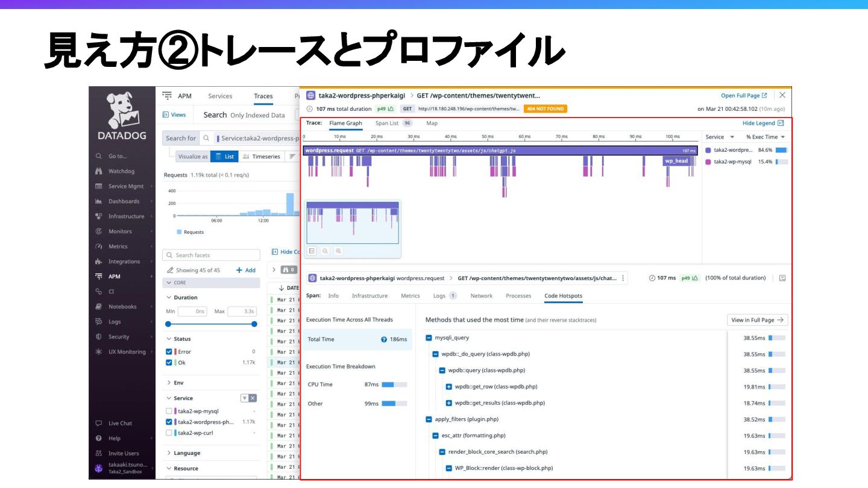The width and height of the screenshot is (868, 488).
Task: Uncheck the Ok status checkbox
Action: 169,363
